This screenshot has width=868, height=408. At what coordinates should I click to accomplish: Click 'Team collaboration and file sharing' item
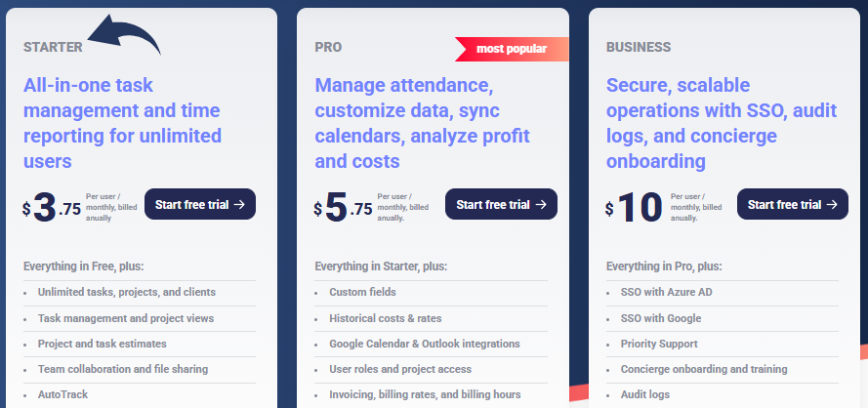pos(123,369)
